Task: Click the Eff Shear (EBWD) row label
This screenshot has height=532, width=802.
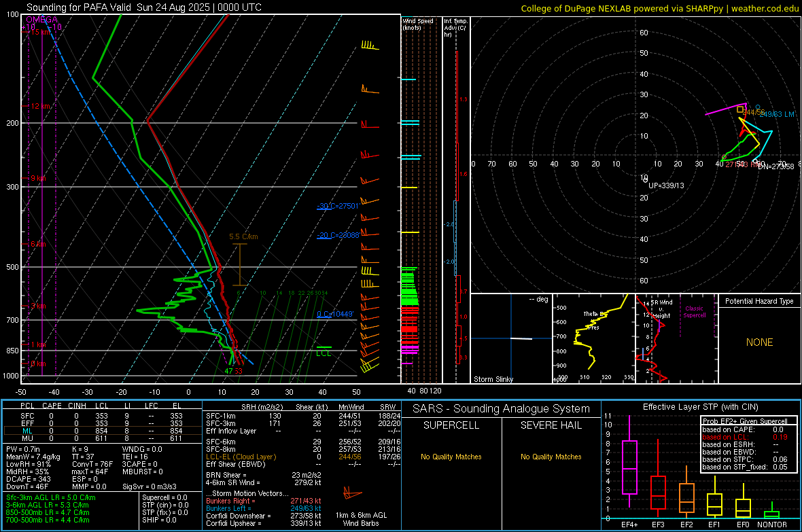Action: (x=236, y=465)
